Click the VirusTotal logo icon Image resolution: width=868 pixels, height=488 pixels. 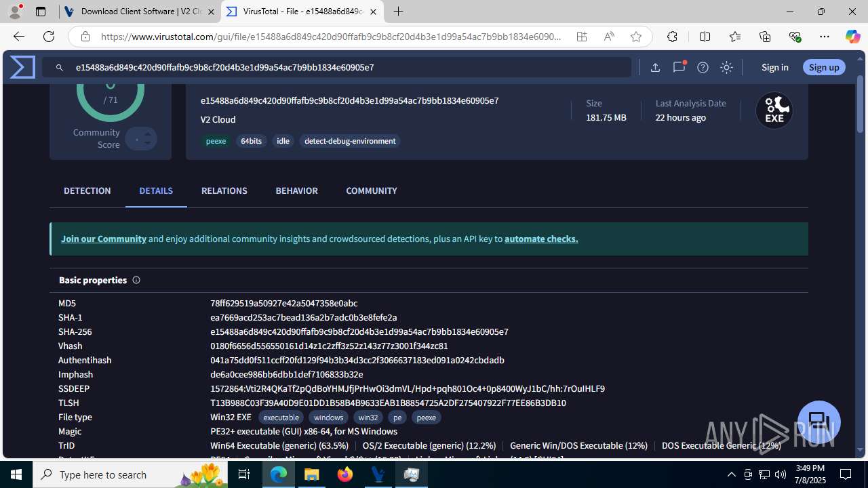(22, 67)
